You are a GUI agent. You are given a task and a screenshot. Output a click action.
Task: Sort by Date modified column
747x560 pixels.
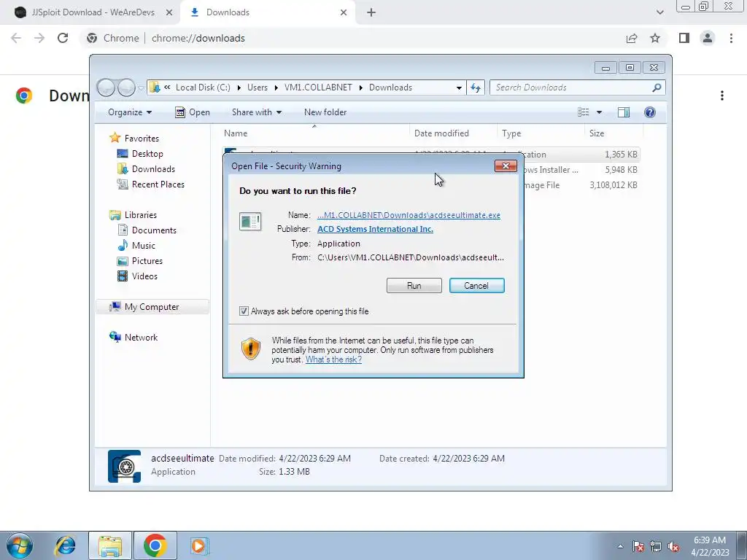[452, 133]
